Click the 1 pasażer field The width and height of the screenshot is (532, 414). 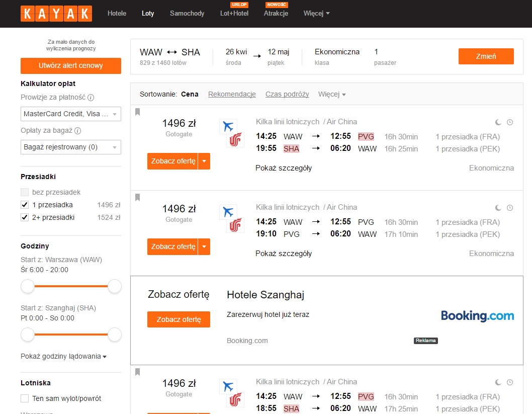(385, 57)
